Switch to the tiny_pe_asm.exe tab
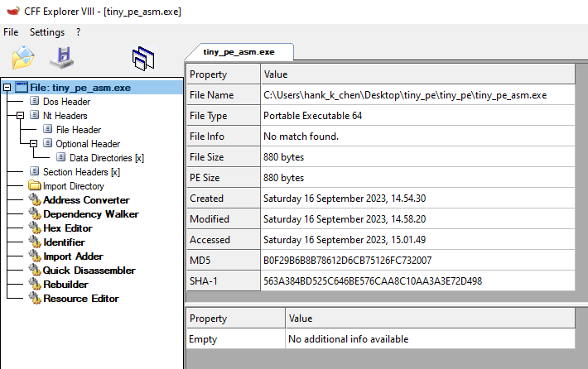This screenshot has width=588, height=369. [x=239, y=52]
